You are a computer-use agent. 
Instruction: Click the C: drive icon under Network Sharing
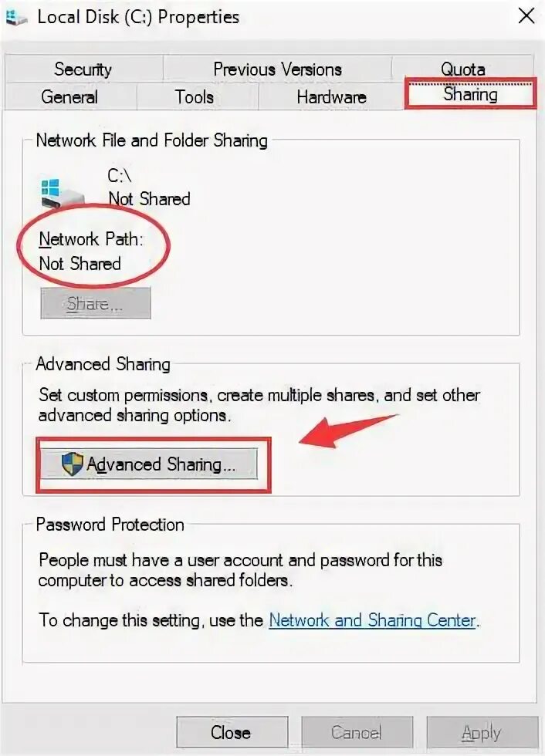click(63, 193)
